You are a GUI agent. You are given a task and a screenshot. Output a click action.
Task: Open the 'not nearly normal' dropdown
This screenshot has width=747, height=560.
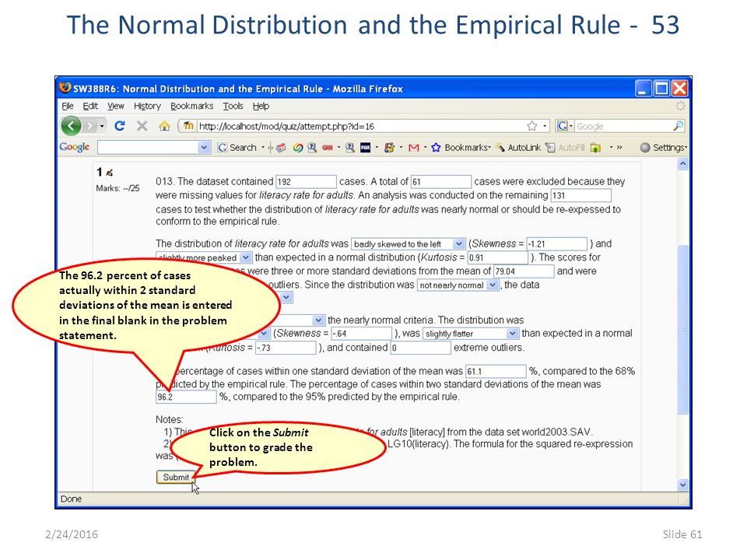click(x=493, y=285)
